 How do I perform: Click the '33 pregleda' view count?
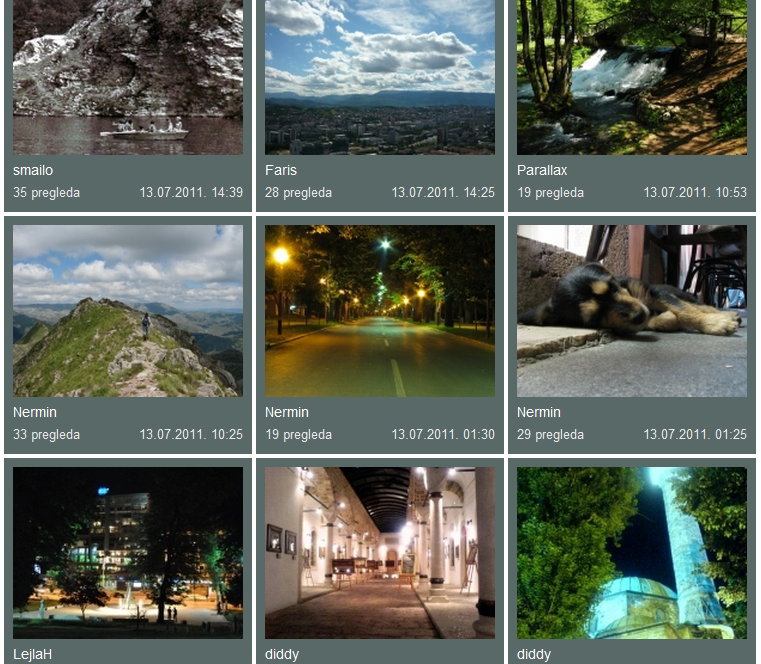[47, 434]
